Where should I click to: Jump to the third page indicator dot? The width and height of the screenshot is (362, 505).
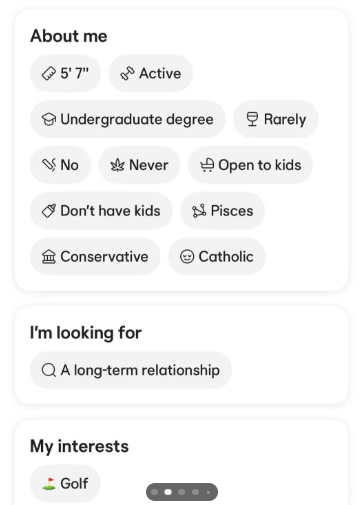pyautogui.click(x=182, y=492)
